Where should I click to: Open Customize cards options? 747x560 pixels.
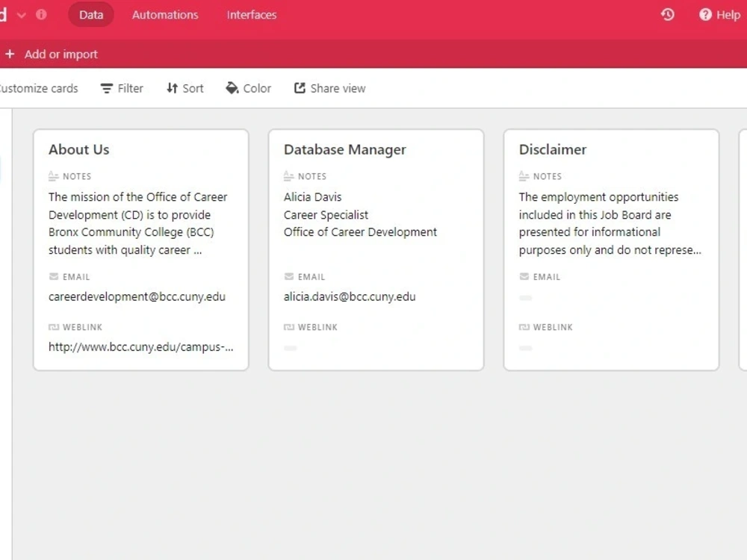[38, 88]
